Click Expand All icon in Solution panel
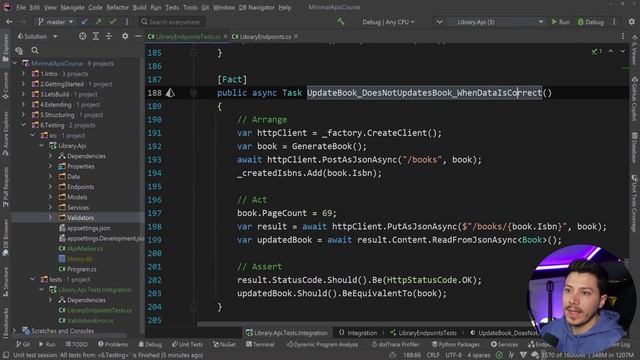This screenshot has width=640, height=360. (96, 36)
